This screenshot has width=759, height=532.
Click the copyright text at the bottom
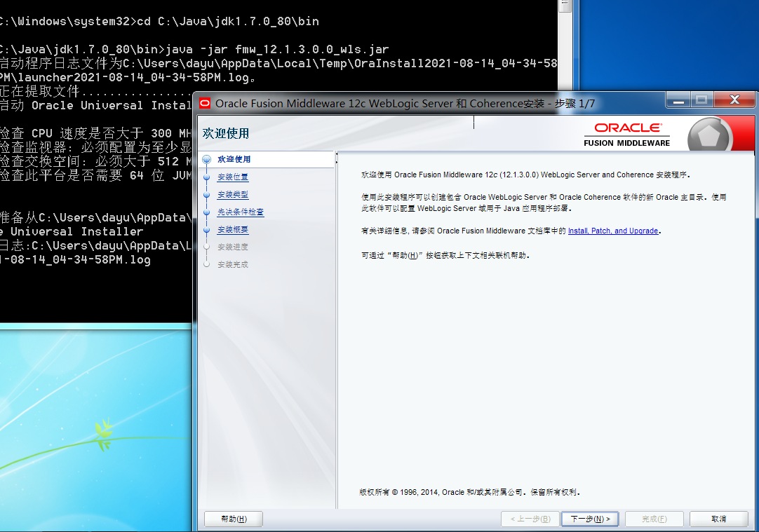point(469,492)
